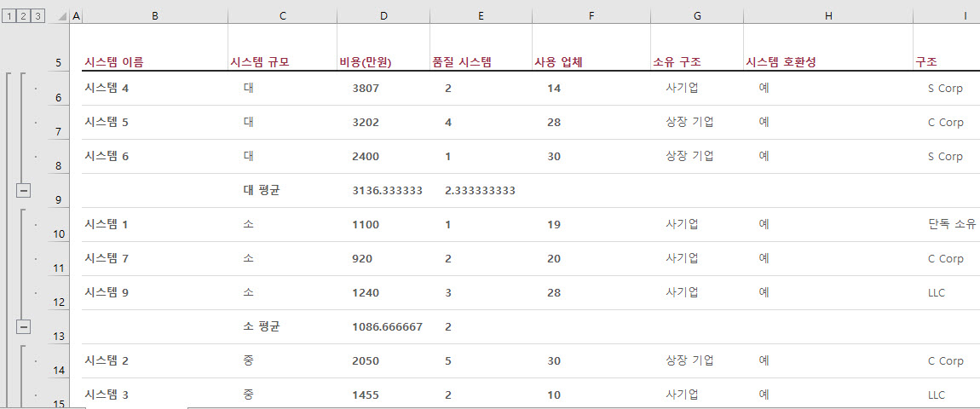Select the cell 시스템 3
The image size is (980, 409).
pos(155,395)
